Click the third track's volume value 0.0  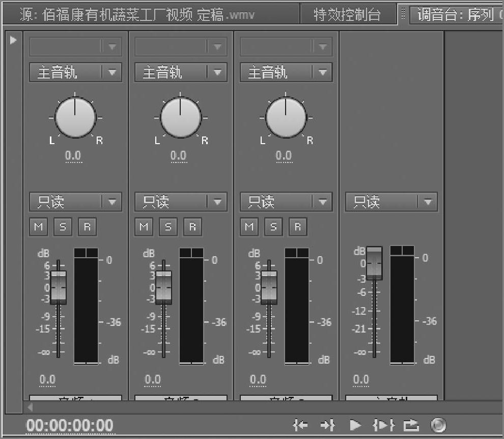[258, 380]
